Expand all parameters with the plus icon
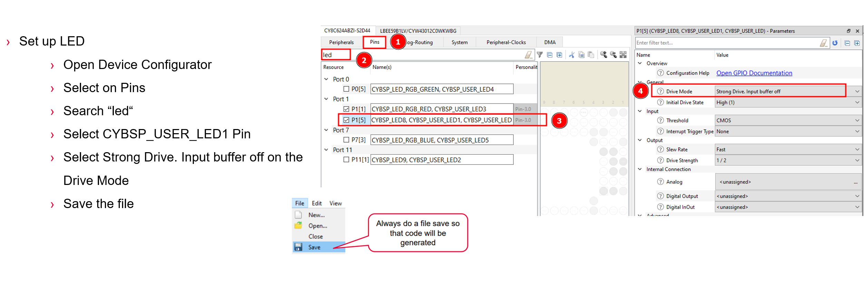 (857, 43)
